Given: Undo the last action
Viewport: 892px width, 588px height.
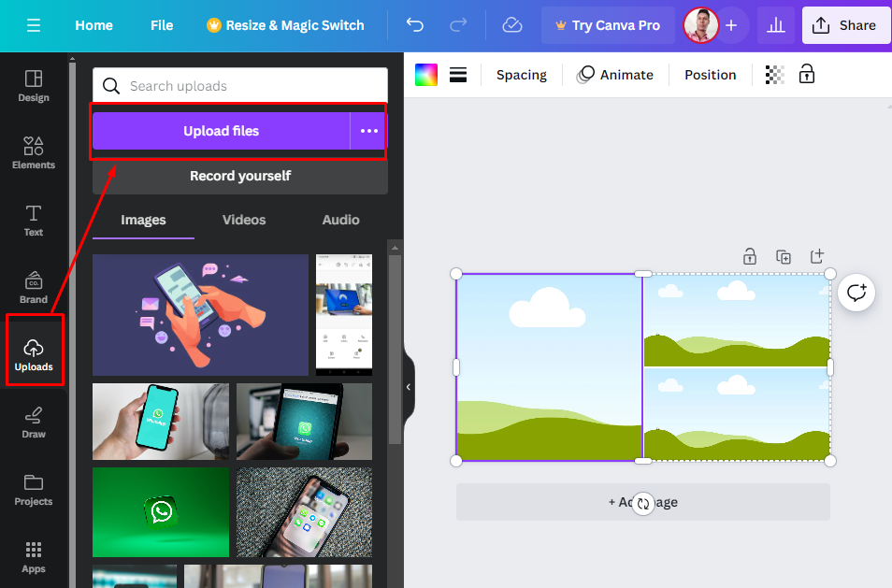Looking at the screenshot, I should point(415,25).
